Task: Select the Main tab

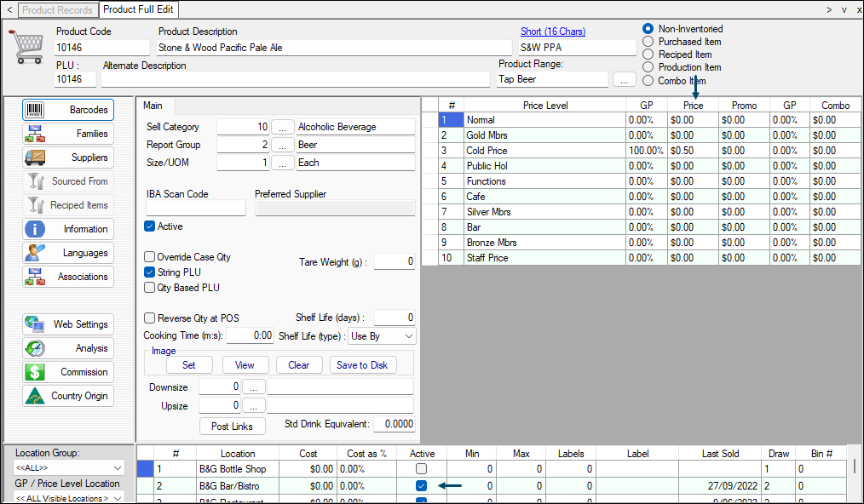Action: 153,106
